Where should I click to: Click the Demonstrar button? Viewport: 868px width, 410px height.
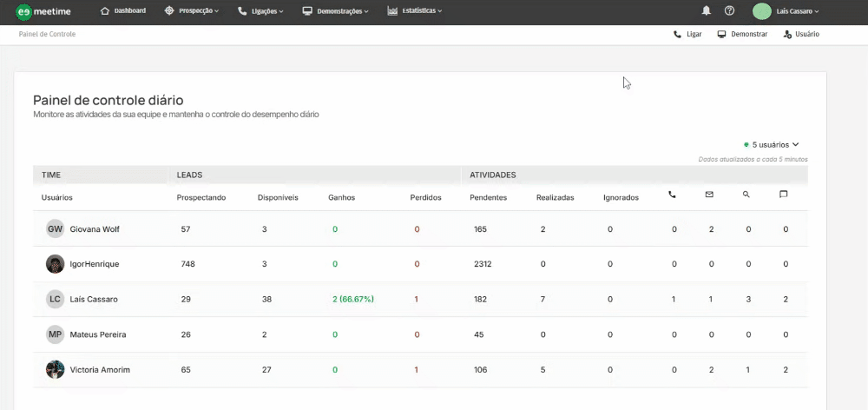pos(742,35)
